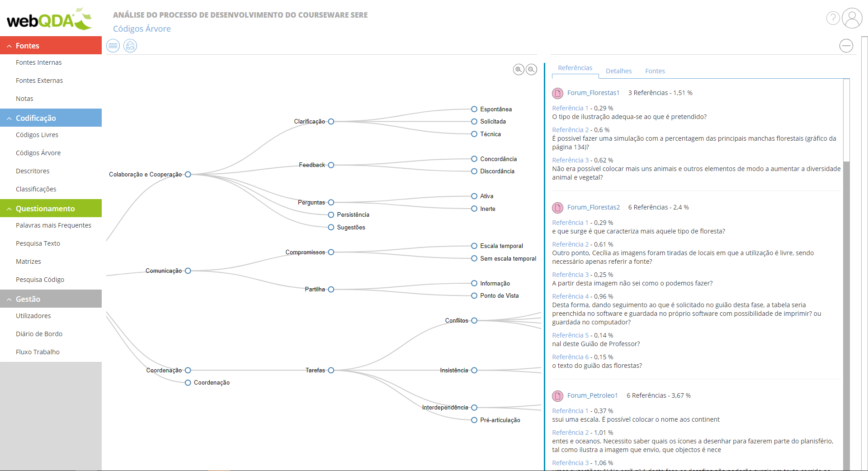Viewport: 868px width, 471px height.
Task: Select the Ponto de Vista leaf node
Action: pyautogui.click(x=495, y=295)
